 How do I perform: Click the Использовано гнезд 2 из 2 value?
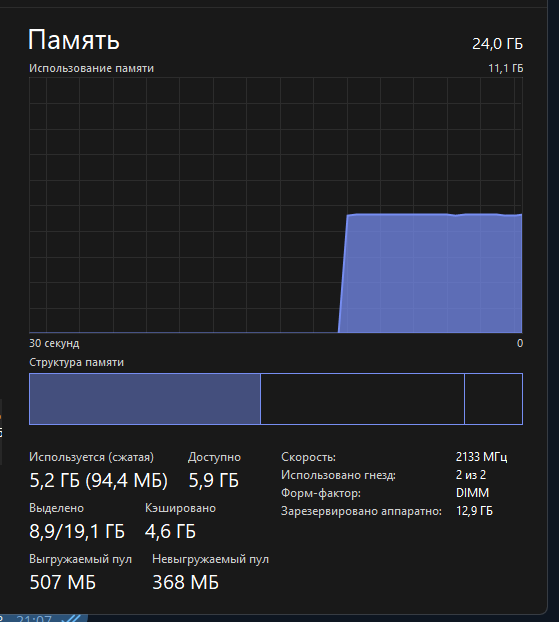(471, 475)
